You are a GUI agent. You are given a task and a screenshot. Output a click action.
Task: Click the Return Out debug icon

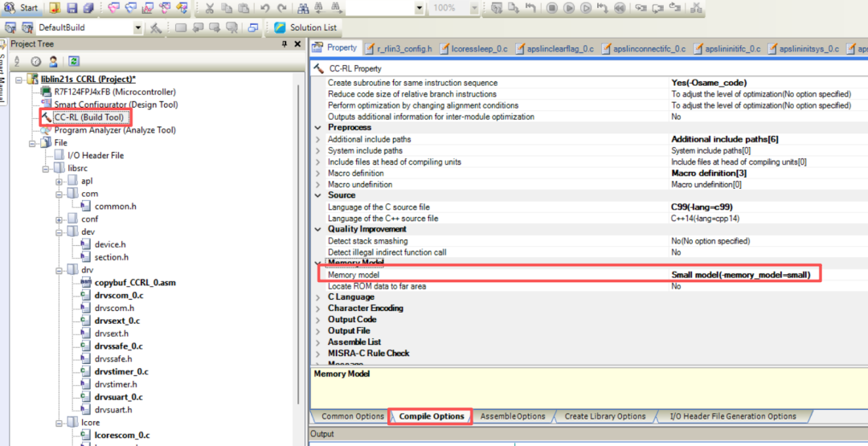click(674, 8)
